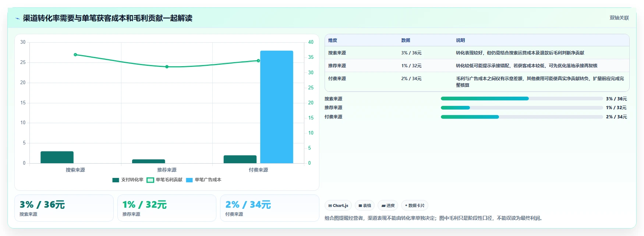Click the dark green 支付转化率 legend swatch
This screenshot has height=236, width=644.
116,180
